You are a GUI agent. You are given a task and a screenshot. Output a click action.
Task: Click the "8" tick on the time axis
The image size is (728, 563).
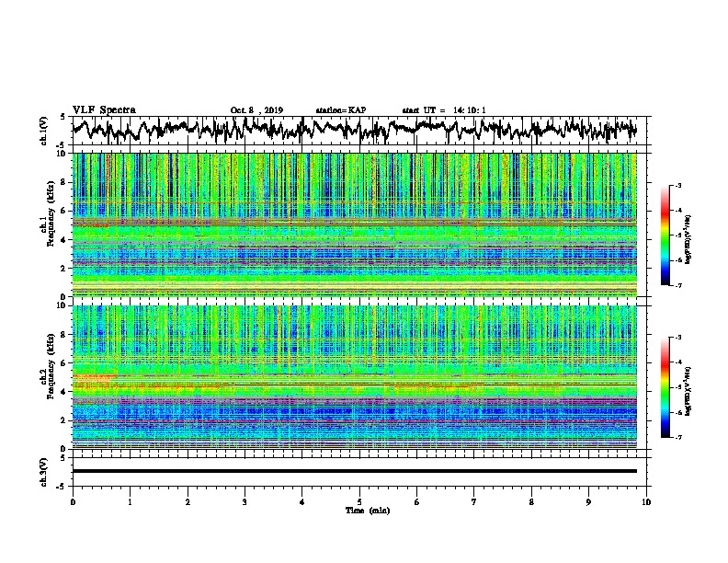click(531, 502)
